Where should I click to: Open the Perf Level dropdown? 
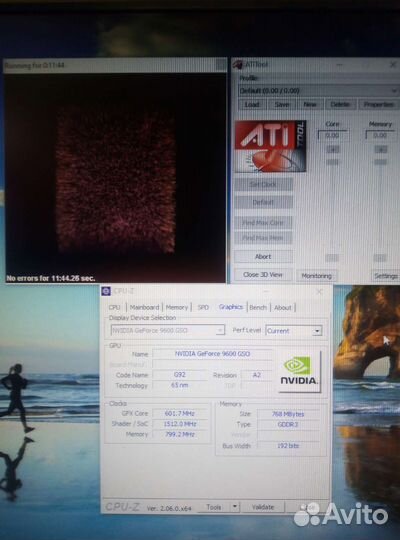(x=294, y=331)
